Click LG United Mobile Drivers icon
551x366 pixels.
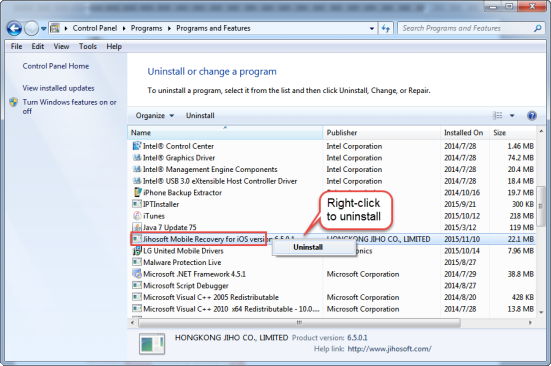click(137, 250)
